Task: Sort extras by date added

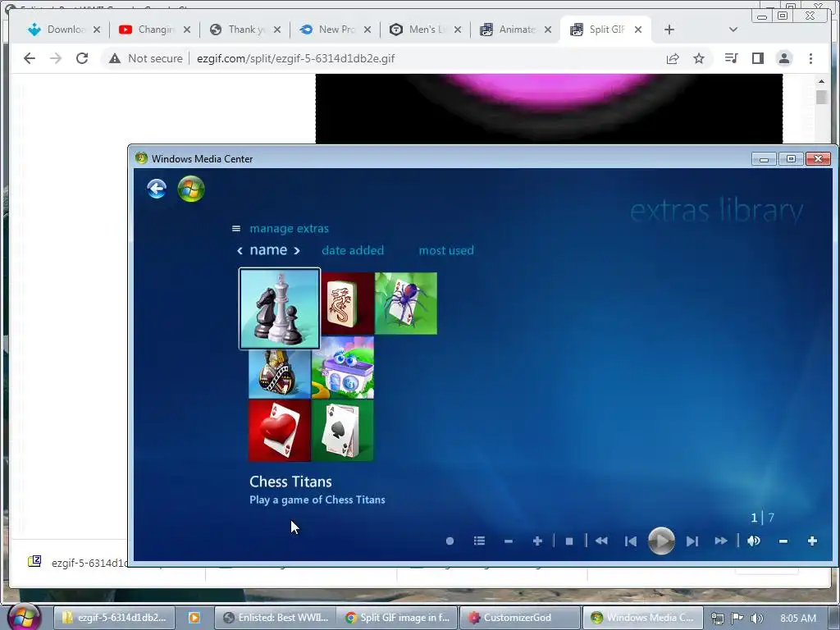Action: click(353, 250)
